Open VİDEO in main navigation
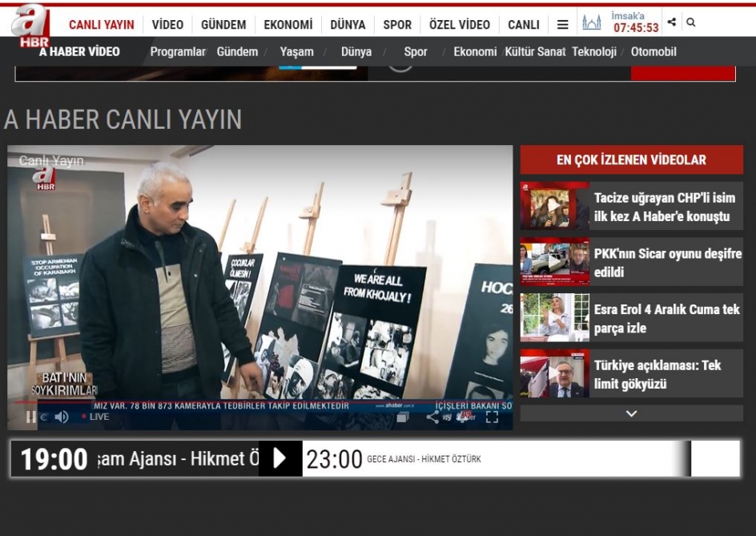This screenshot has height=536, width=756. click(x=167, y=25)
